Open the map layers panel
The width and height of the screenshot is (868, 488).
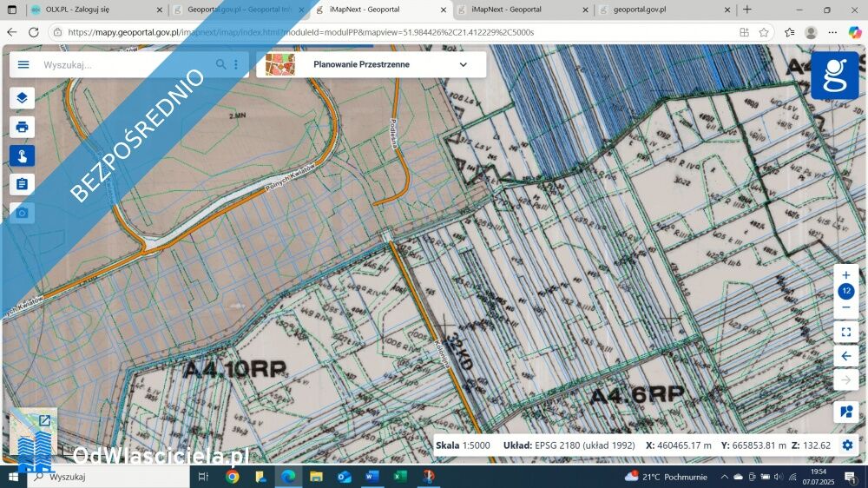[x=23, y=98]
